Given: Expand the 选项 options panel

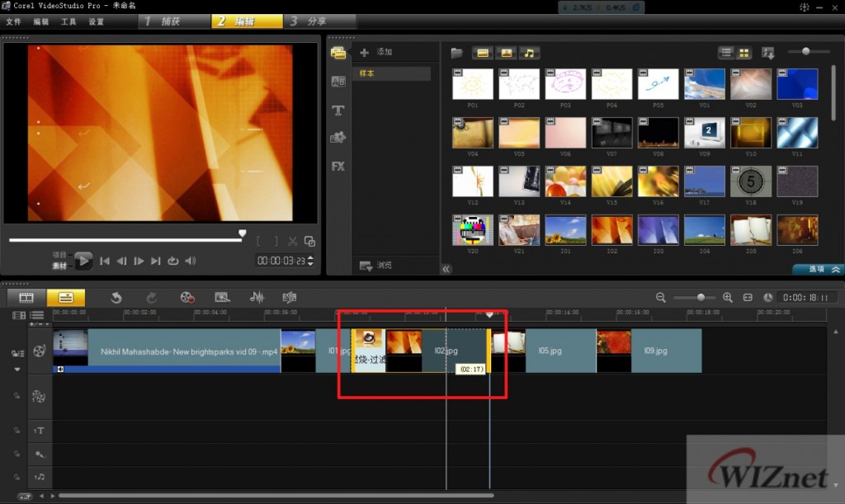Looking at the screenshot, I should tap(818, 269).
